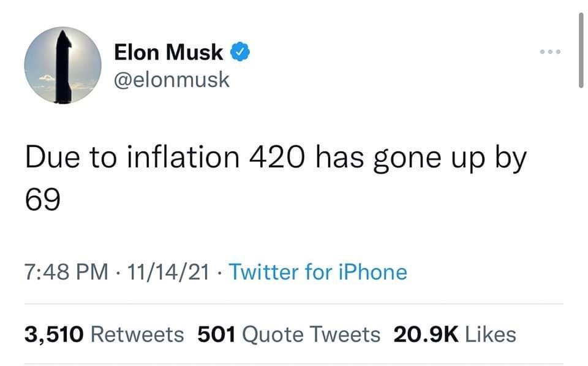Click the 20.9K likes count

[x=426, y=335]
